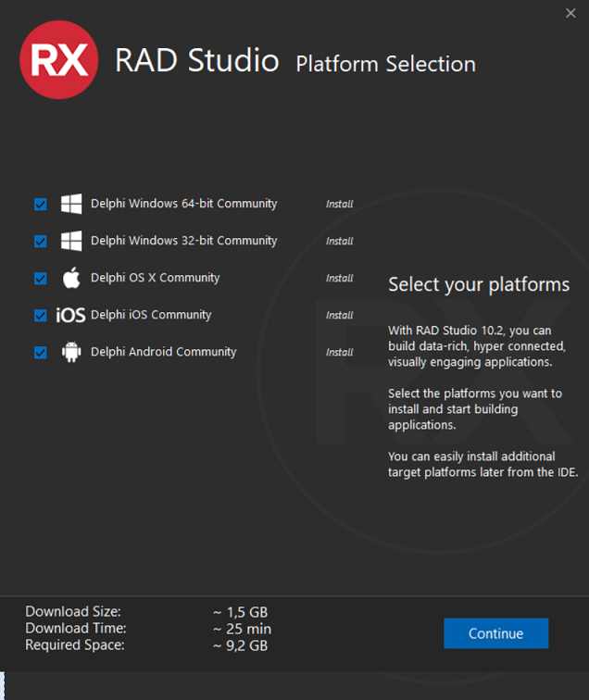The height and width of the screenshot is (700, 589).
Task: Click the Windows logo beside Delphi Windows 64-bit
Action: (x=71, y=204)
